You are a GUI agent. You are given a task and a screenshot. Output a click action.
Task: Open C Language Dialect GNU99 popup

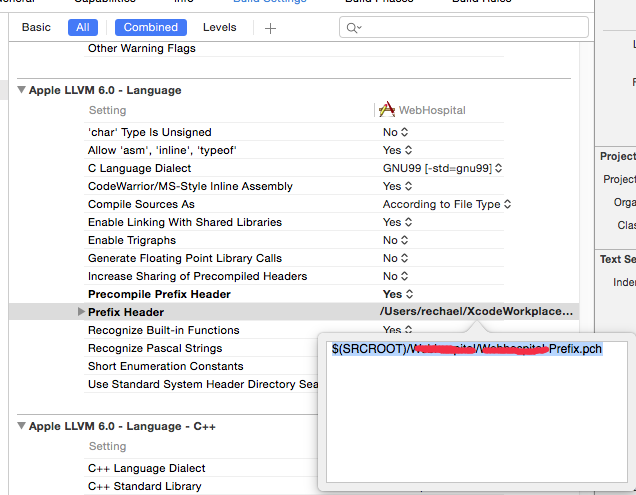443,168
